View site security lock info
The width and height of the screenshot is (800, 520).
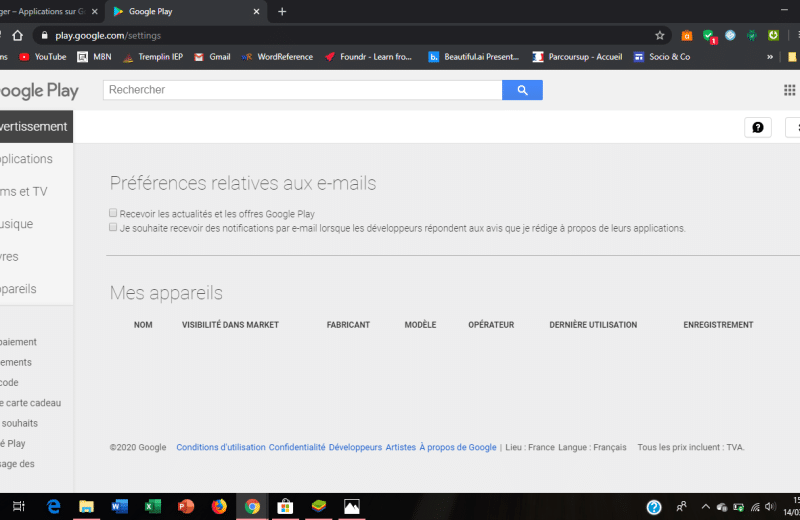(x=44, y=36)
